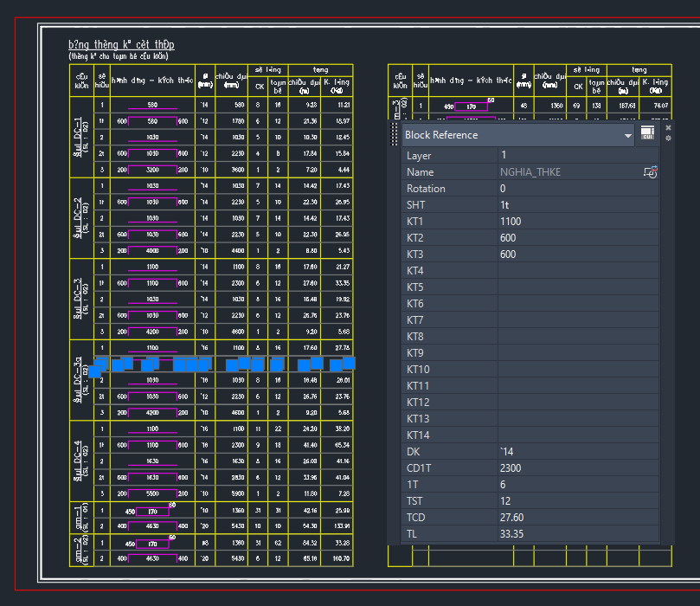Expand the Block Reference object type dropdown
This screenshot has height=606, width=700.
(x=628, y=135)
